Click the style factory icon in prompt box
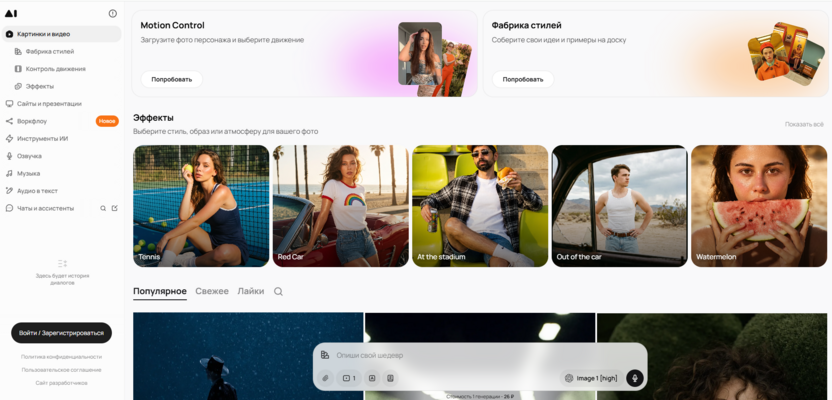The height and width of the screenshot is (400, 832). coord(325,355)
